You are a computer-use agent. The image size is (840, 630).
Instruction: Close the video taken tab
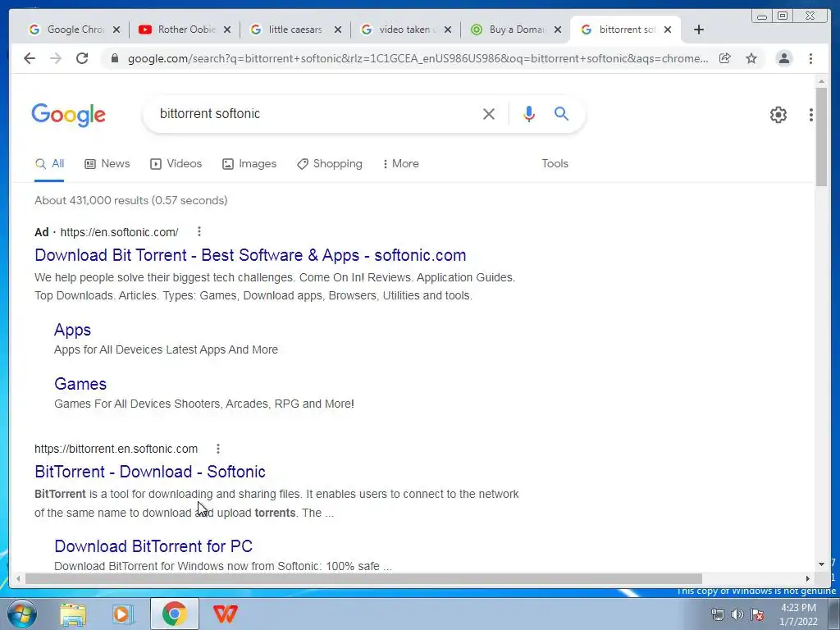tap(448, 30)
